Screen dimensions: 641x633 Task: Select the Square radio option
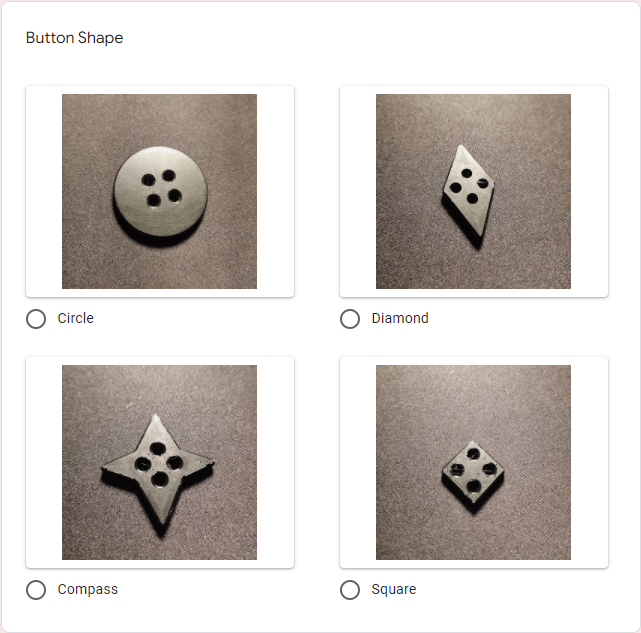point(350,590)
